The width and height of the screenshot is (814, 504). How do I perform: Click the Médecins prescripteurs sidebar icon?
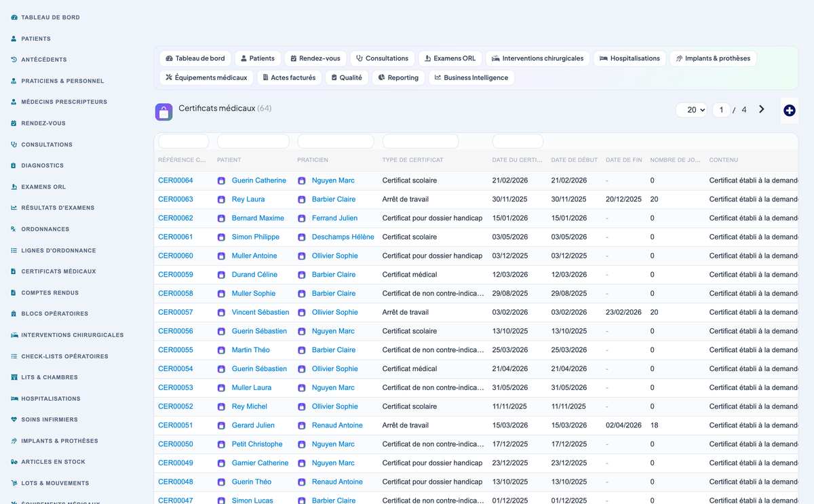point(14,102)
